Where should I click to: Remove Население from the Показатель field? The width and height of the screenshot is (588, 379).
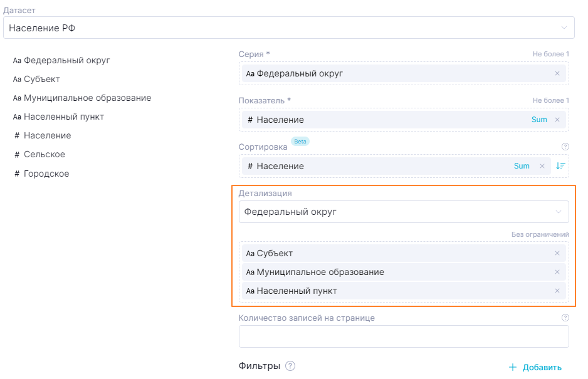click(x=557, y=120)
